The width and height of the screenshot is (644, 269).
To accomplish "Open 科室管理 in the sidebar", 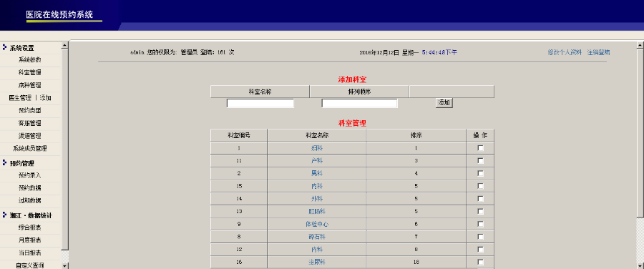I will point(29,73).
